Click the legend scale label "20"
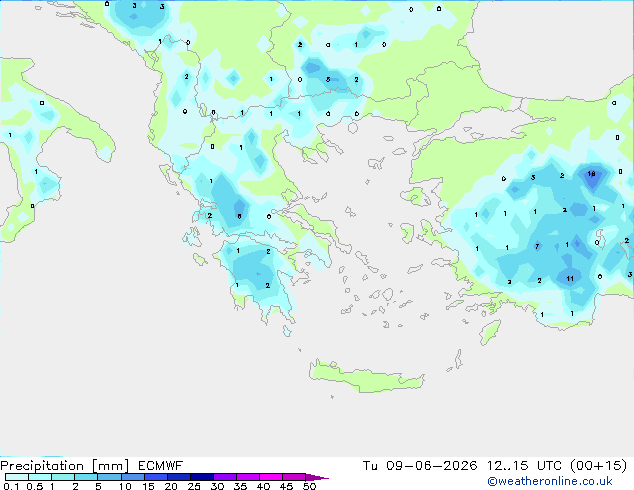The height and width of the screenshot is (490, 634). (171, 486)
